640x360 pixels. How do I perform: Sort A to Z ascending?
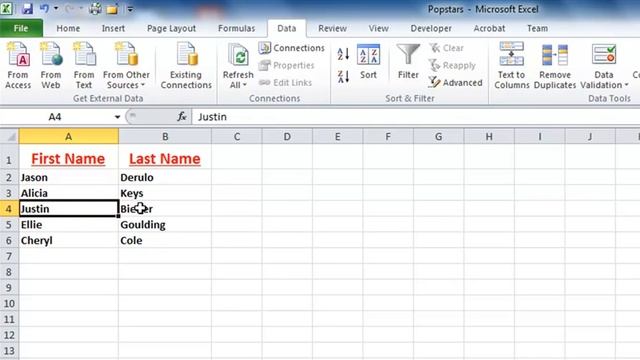pyautogui.click(x=343, y=53)
